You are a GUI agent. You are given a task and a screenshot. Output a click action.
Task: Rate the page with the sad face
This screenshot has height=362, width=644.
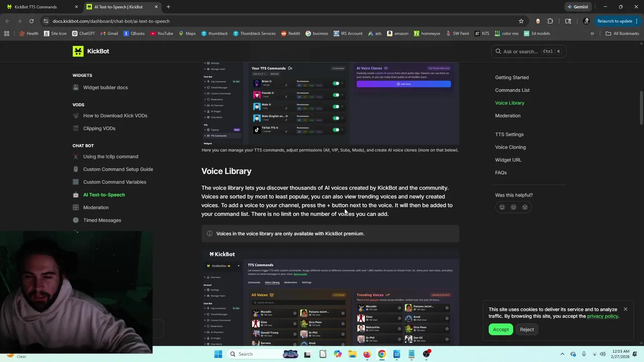click(525, 207)
